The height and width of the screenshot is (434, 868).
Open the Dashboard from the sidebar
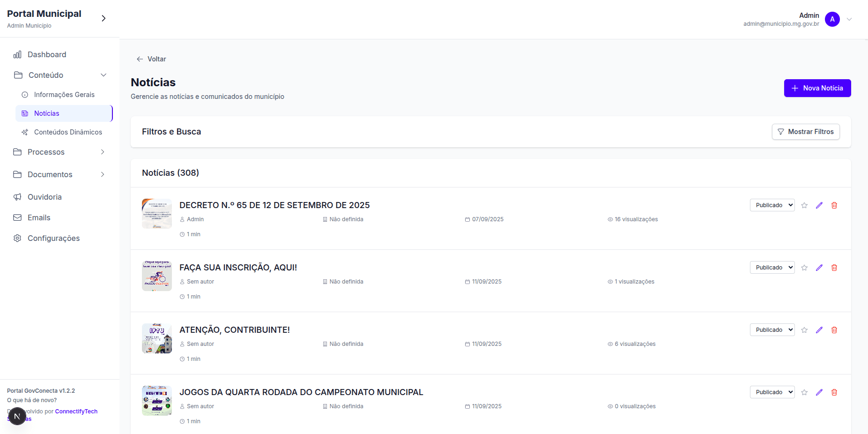pyautogui.click(x=46, y=54)
